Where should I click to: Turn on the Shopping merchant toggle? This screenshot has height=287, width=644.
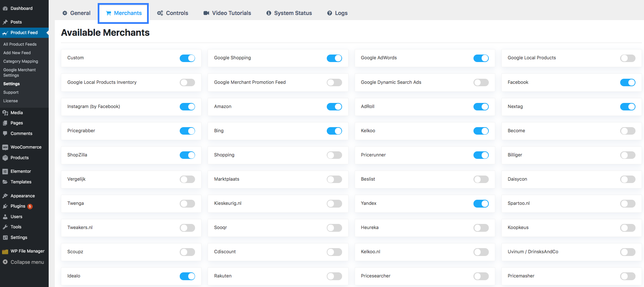[x=334, y=155]
